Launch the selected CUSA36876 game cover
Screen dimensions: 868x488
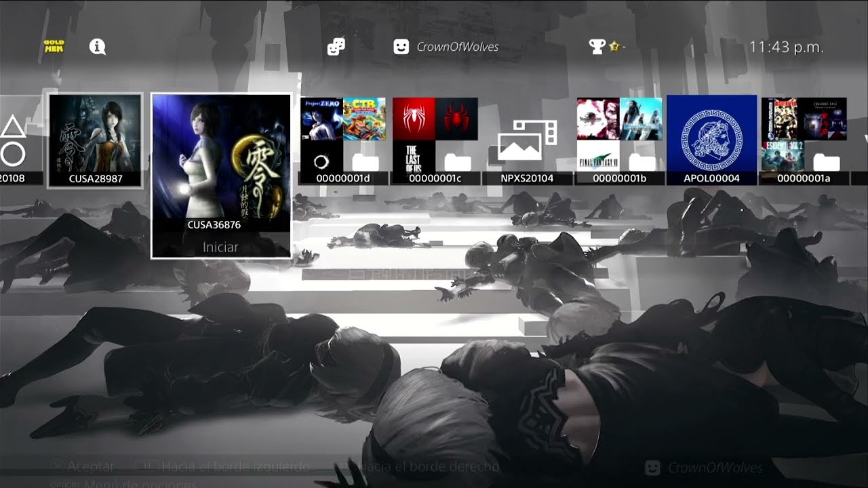click(x=221, y=163)
